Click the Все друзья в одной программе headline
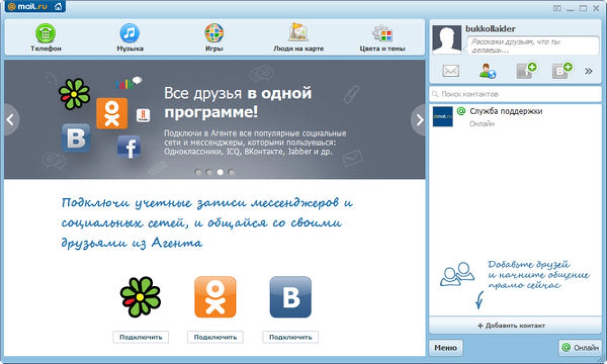 point(238,102)
